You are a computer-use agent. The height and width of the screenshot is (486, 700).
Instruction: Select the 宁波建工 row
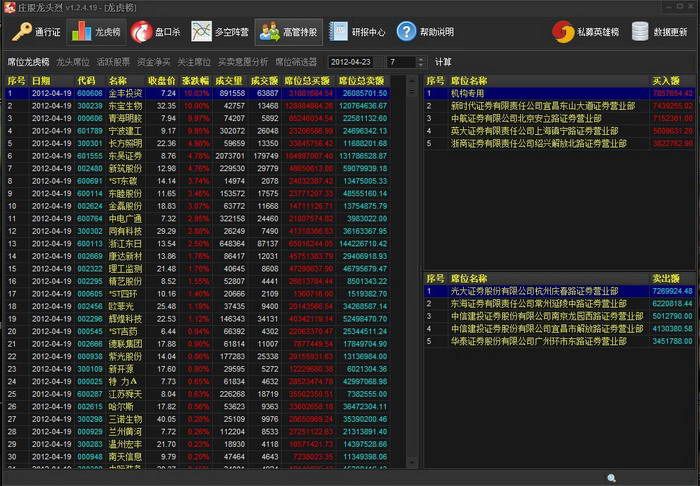click(197, 131)
